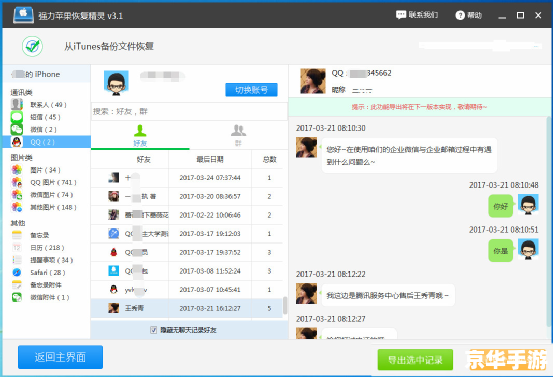
Task: Select the row dated 2017-03-20 08:36:57
Action: point(187,196)
